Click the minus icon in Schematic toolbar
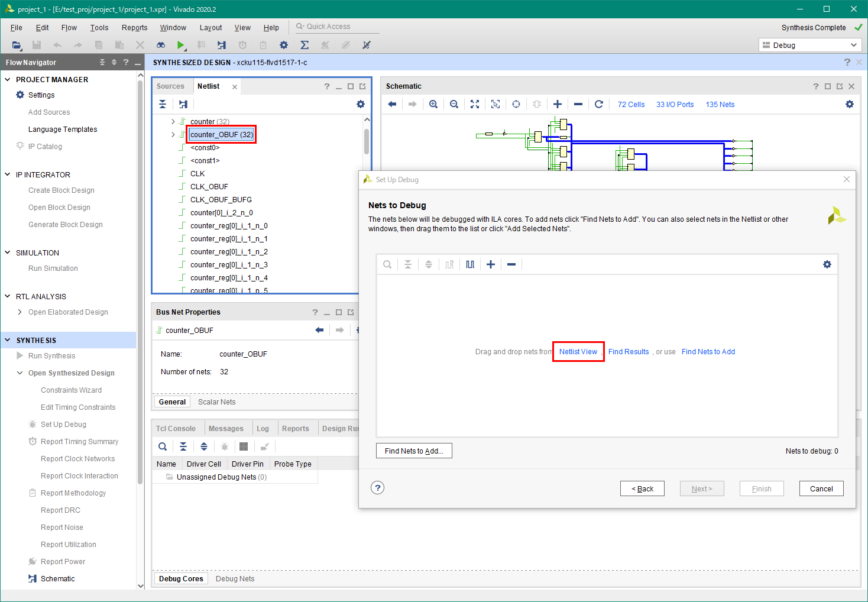Viewport: 868px width, 602px height. [578, 104]
